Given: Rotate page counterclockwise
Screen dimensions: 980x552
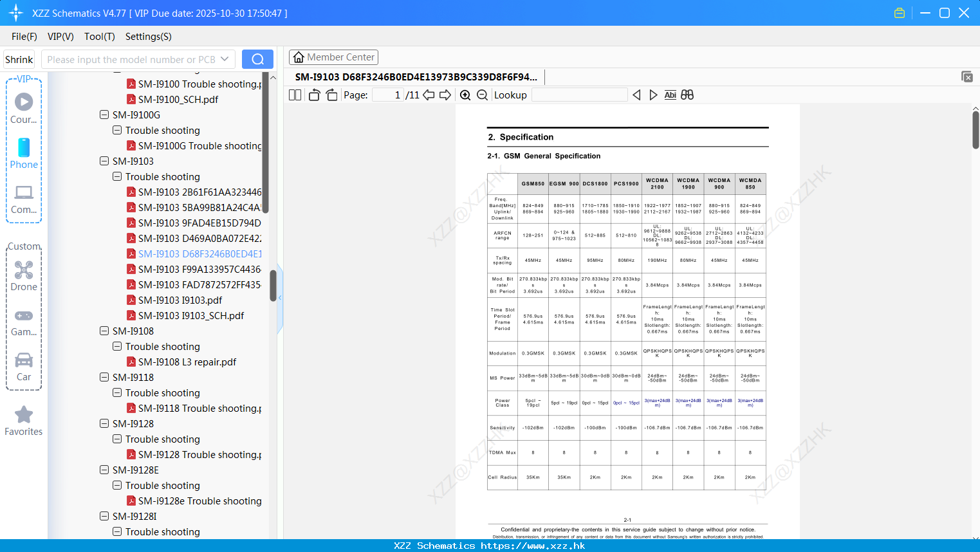Looking at the screenshot, I should tap(315, 95).
